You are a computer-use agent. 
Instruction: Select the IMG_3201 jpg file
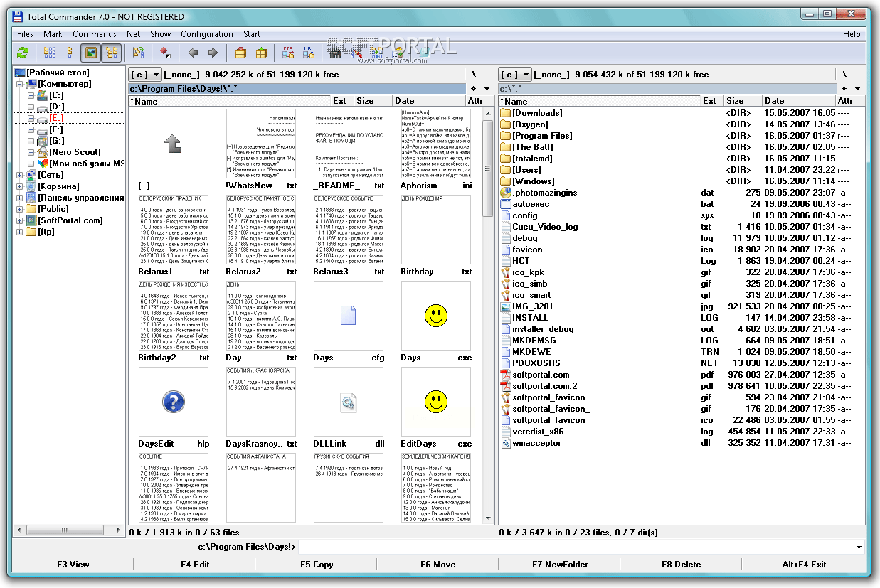pos(532,306)
